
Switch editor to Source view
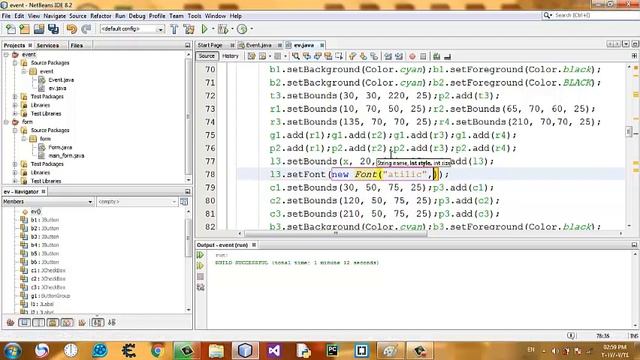click(x=207, y=56)
